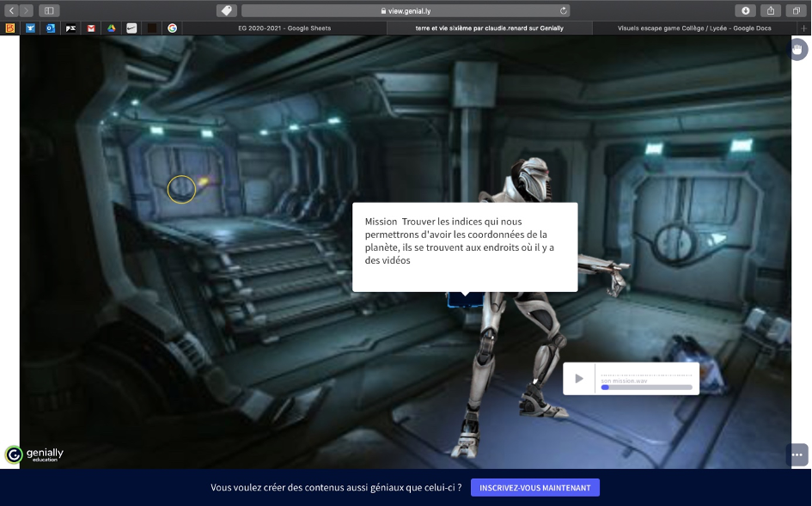812x506 pixels.
Task: Click INSCRIVEZ-VOUS MAINTENANT button
Action: pyautogui.click(x=535, y=488)
